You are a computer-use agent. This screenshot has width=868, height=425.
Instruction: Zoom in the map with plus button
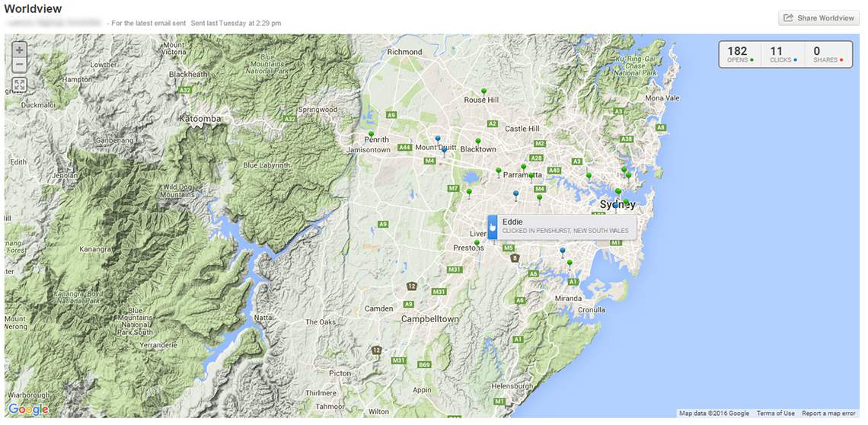[20, 50]
